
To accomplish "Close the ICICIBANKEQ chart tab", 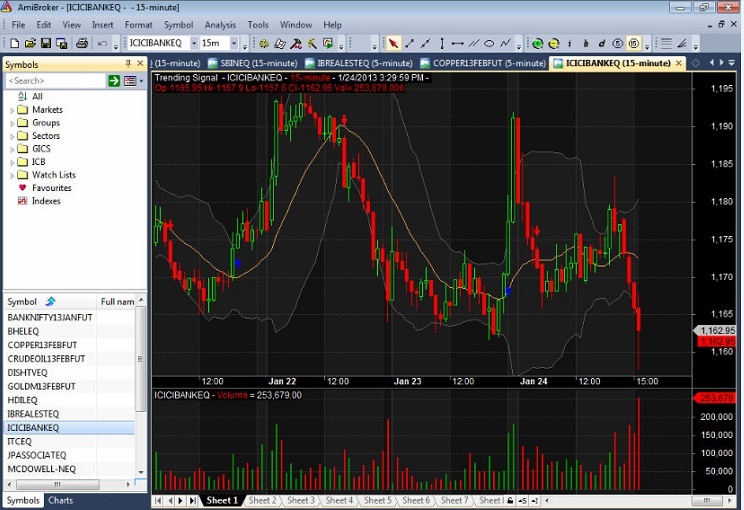I will [679, 63].
